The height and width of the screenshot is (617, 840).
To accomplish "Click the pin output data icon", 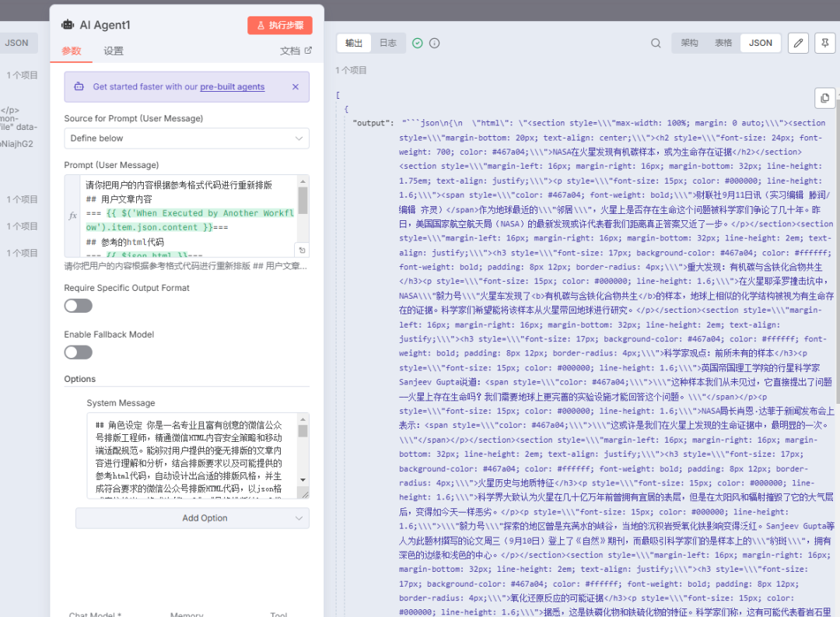I will [x=825, y=43].
